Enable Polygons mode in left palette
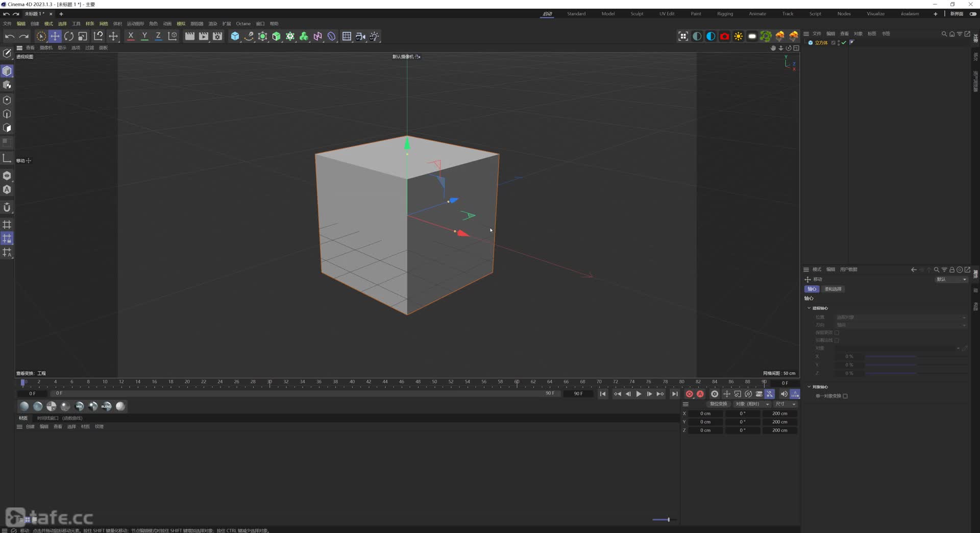The height and width of the screenshot is (533, 980). point(7,128)
